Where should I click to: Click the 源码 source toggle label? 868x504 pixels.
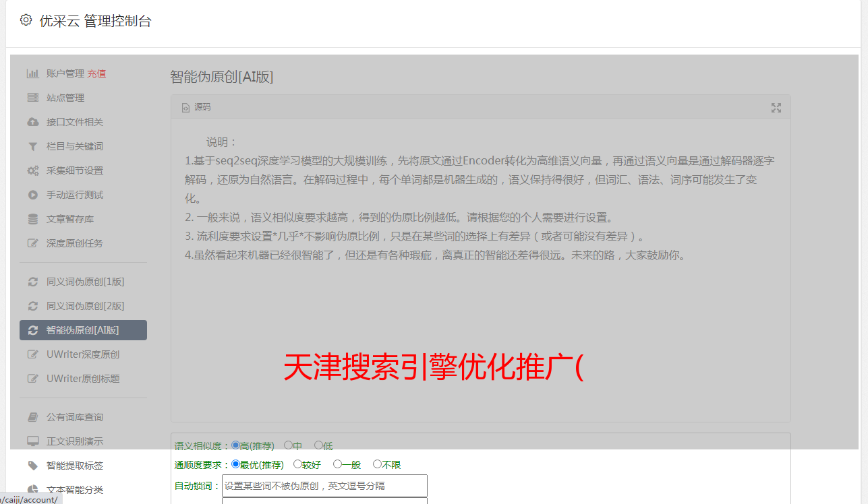tap(202, 108)
